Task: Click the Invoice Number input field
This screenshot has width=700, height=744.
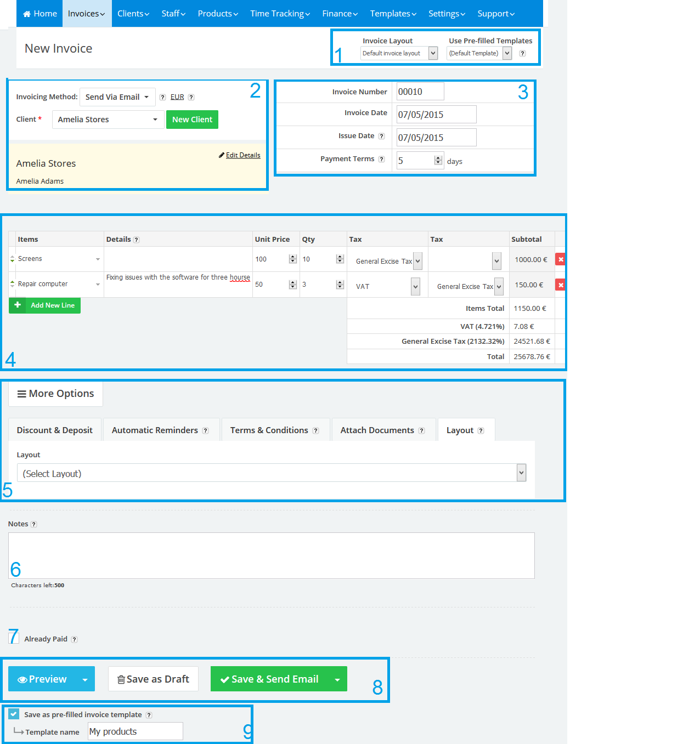Action: (420, 92)
